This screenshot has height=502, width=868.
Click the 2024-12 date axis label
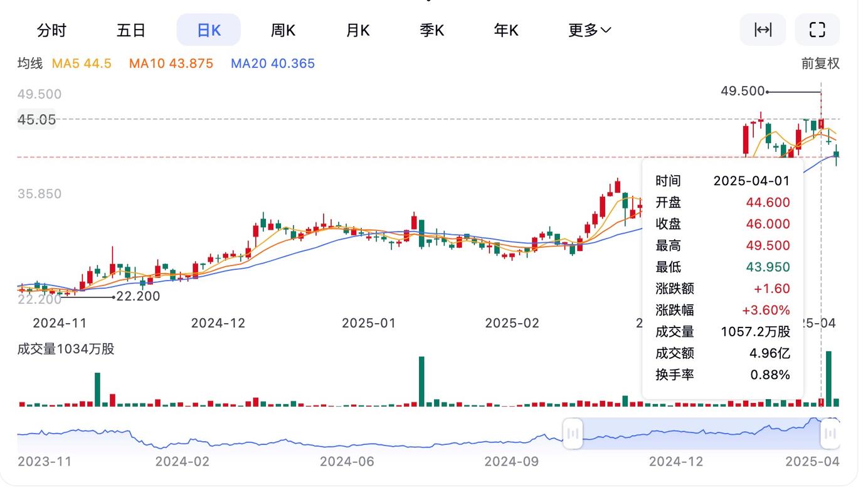218,323
